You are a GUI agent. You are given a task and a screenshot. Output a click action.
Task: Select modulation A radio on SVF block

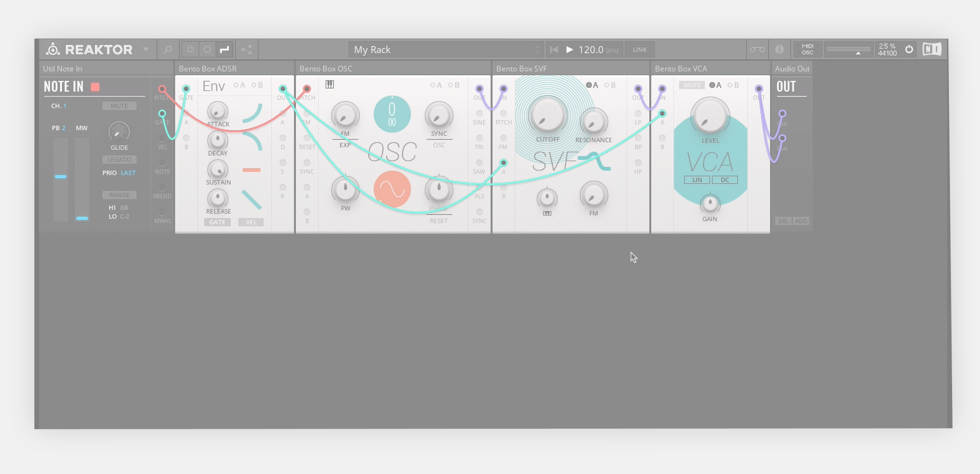[x=589, y=85]
